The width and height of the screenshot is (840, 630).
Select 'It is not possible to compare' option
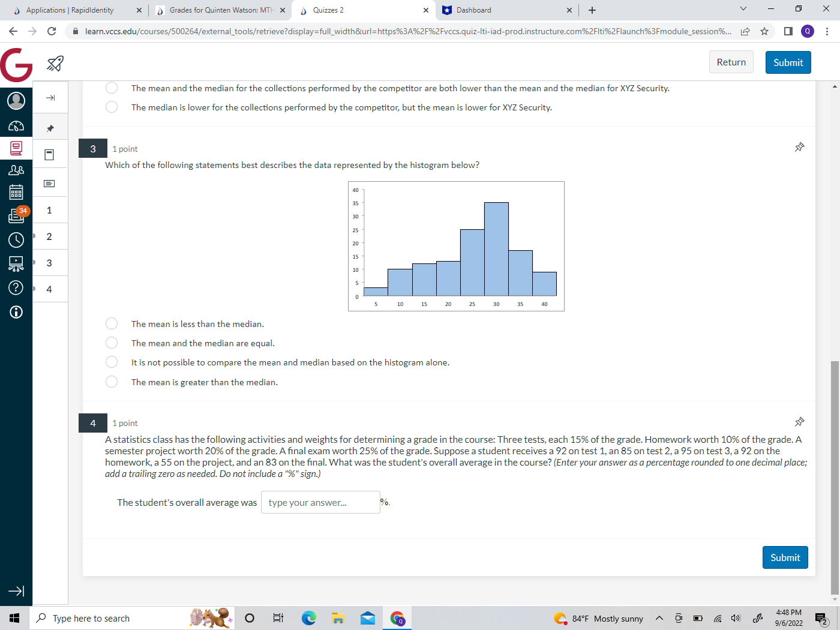click(x=112, y=362)
